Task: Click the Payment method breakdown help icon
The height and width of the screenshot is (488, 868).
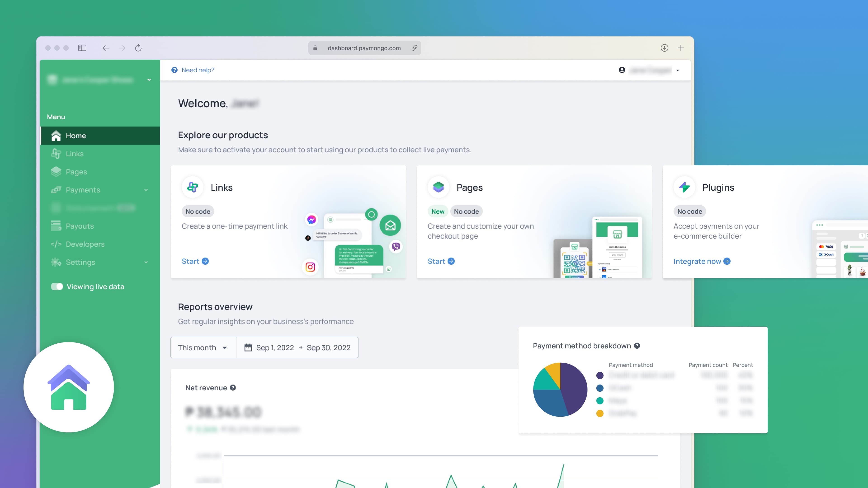Action: (x=637, y=345)
